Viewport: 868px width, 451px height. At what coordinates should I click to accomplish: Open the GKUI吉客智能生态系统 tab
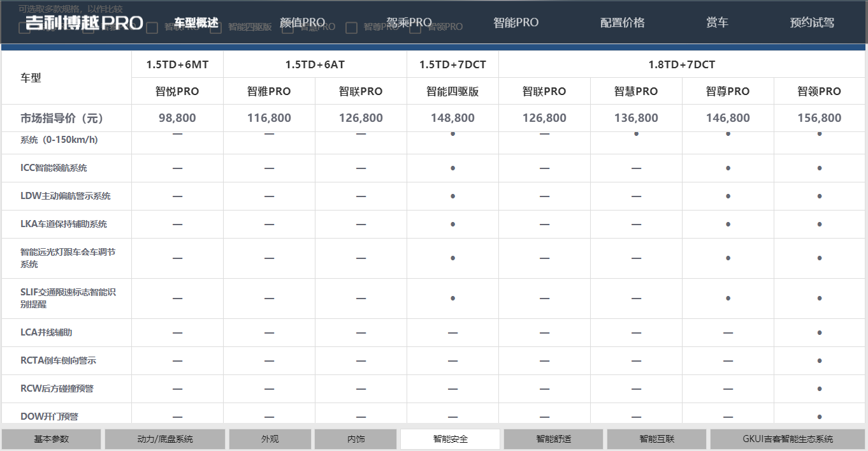[x=788, y=439]
